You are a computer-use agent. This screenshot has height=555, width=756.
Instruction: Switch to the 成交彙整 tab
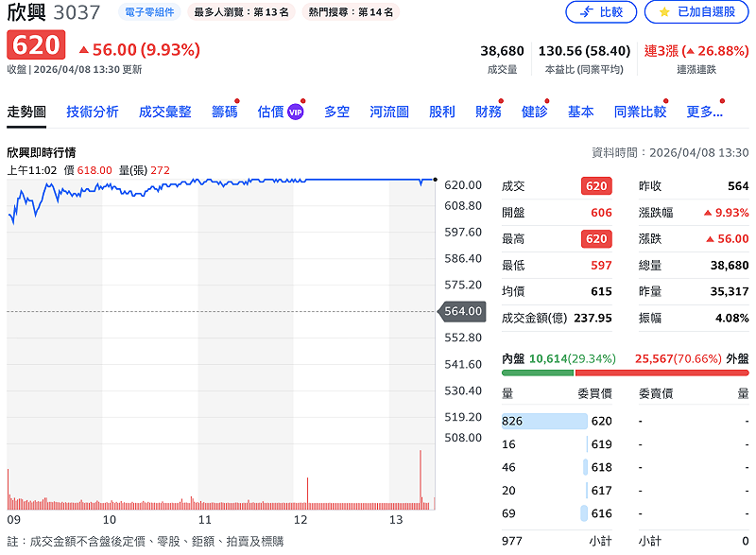click(x=164, y=112)
